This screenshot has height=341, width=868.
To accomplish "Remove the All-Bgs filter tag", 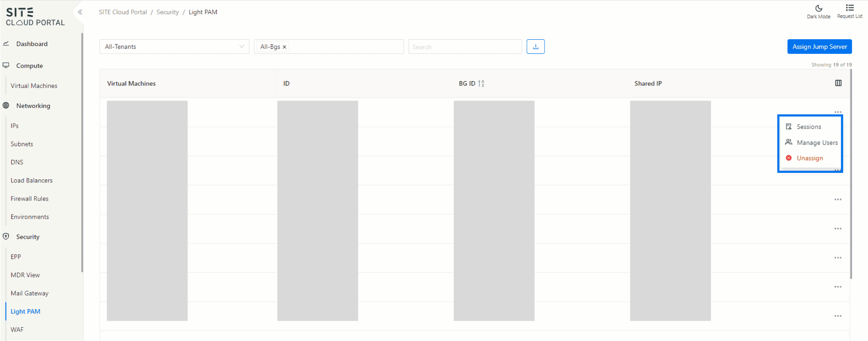I will click(x=284, y=47).
